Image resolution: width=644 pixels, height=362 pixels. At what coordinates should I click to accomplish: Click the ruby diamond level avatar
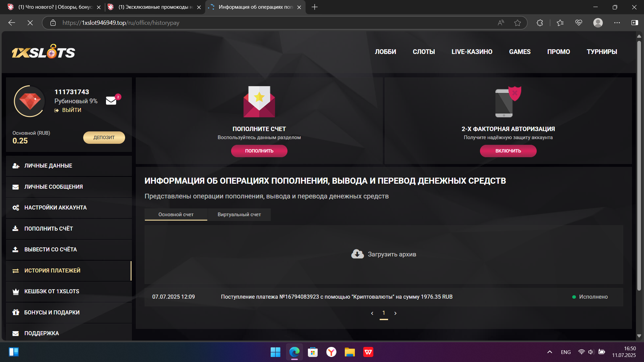click(30, 101)
